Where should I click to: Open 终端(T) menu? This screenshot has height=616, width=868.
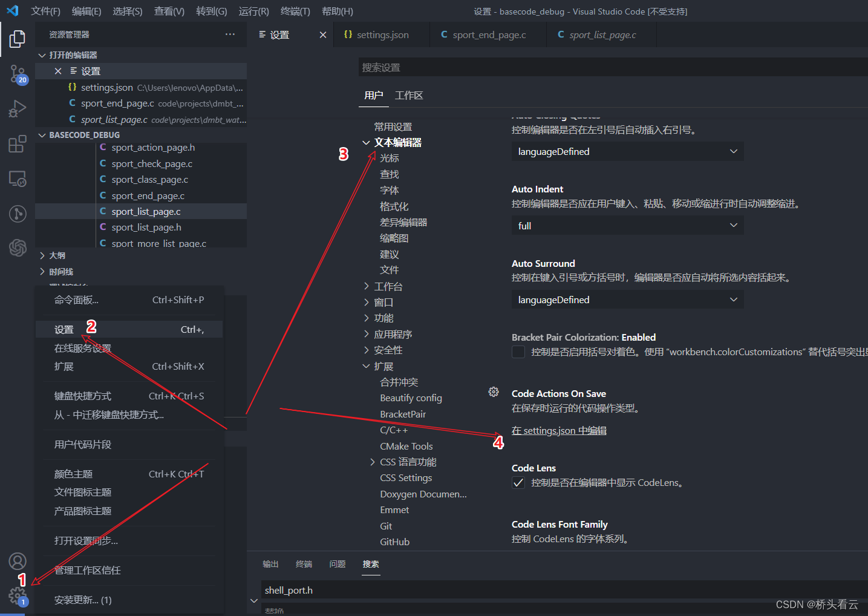pyautogui.click(x=295, y=11)
